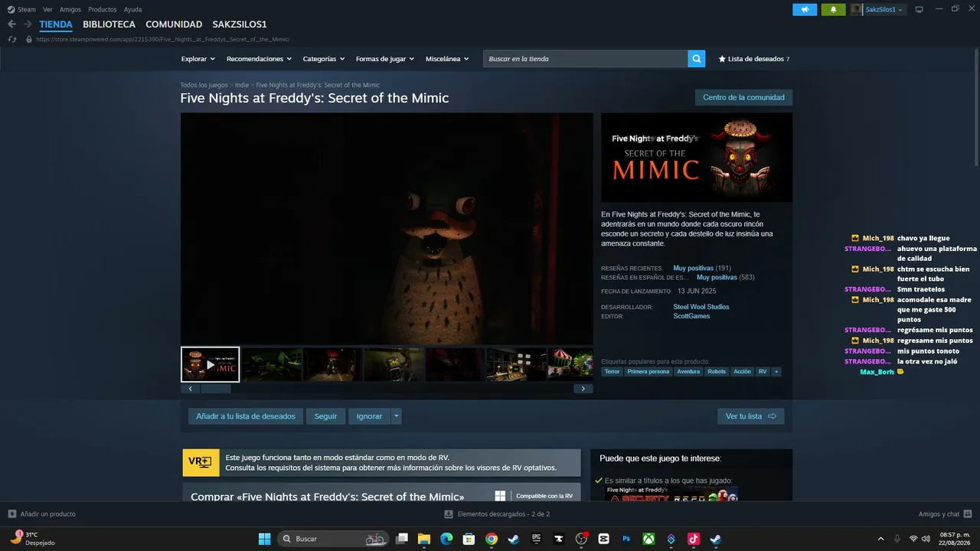This screenshot has width=980, height=551.
Task: Go back with the Steam back arrow
Action: point(11,24)
